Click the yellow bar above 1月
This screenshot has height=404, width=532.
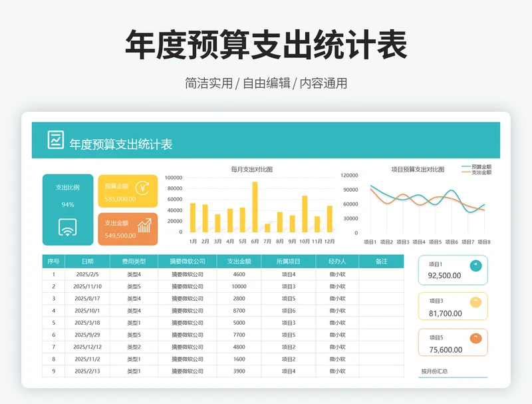193,218
